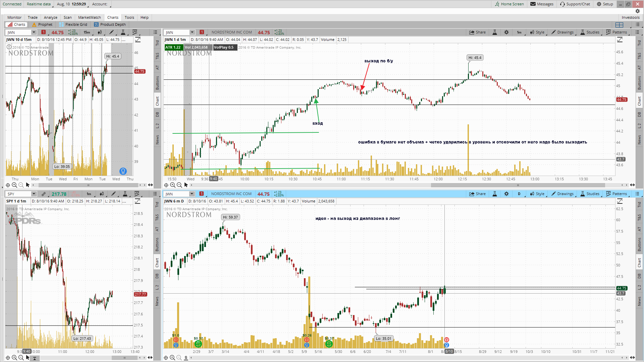The height and width of the screenshot is (362, 644).
Task: Open the 15m timeframe selector in the top-left chart
Action: (x=88, y=33)
